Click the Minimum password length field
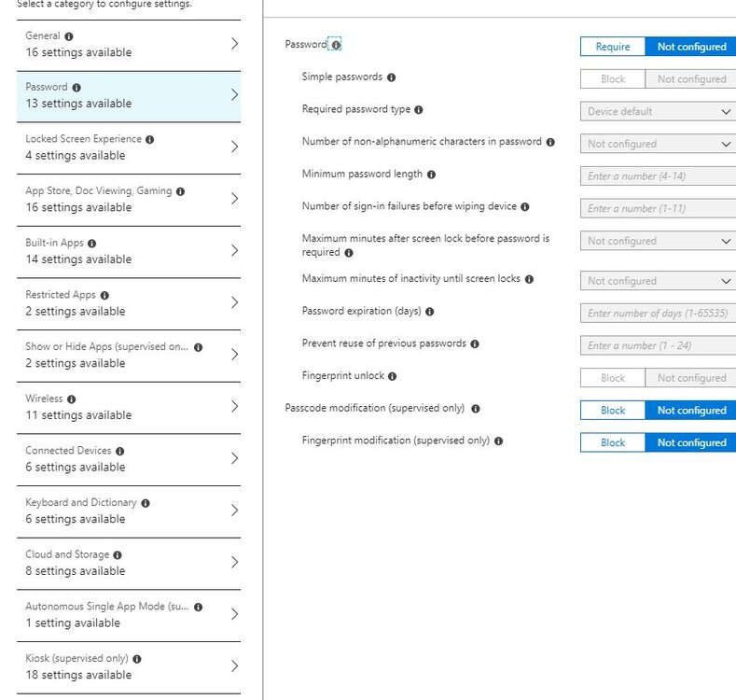The image size is (736, 700). click(x=658, y=176)
